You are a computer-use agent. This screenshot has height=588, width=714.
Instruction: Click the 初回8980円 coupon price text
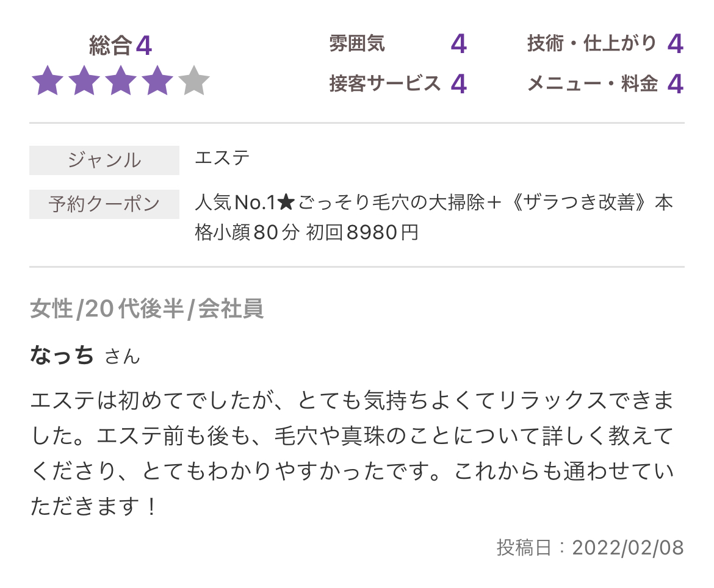362,232
